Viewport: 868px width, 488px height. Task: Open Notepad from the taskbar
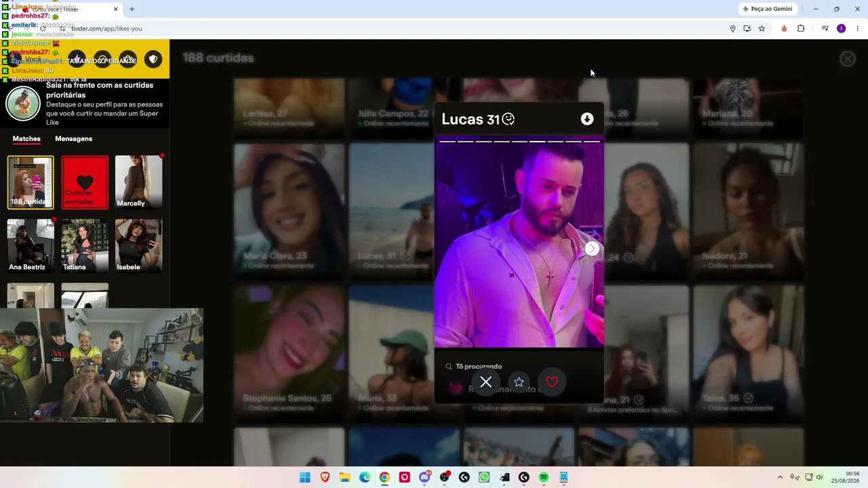[564, 477]
